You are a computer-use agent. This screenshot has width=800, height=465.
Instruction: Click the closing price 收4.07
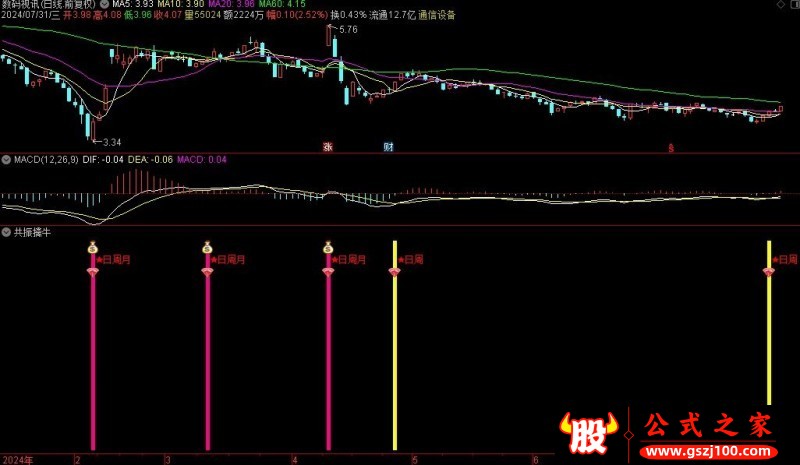[168, 15]
